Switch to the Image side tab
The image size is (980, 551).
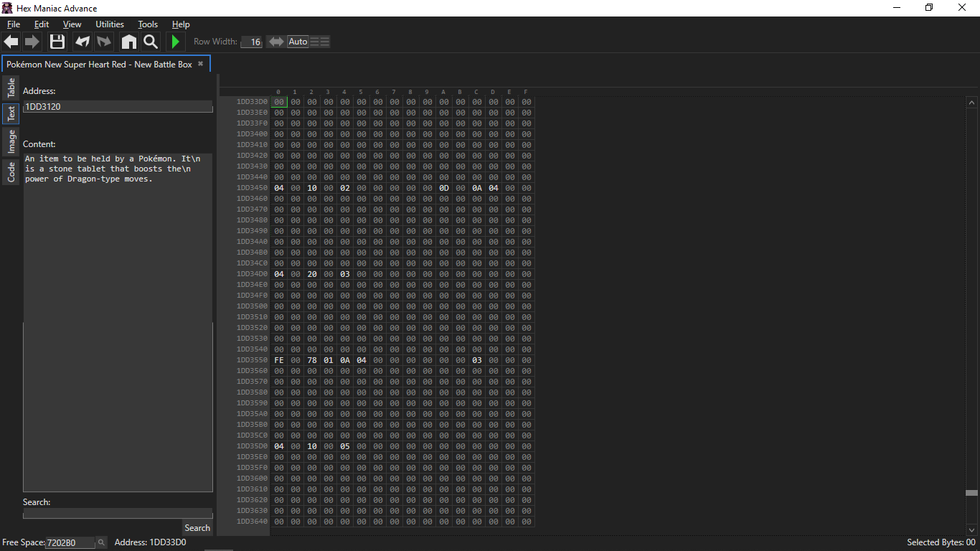[x=11, y=141]
